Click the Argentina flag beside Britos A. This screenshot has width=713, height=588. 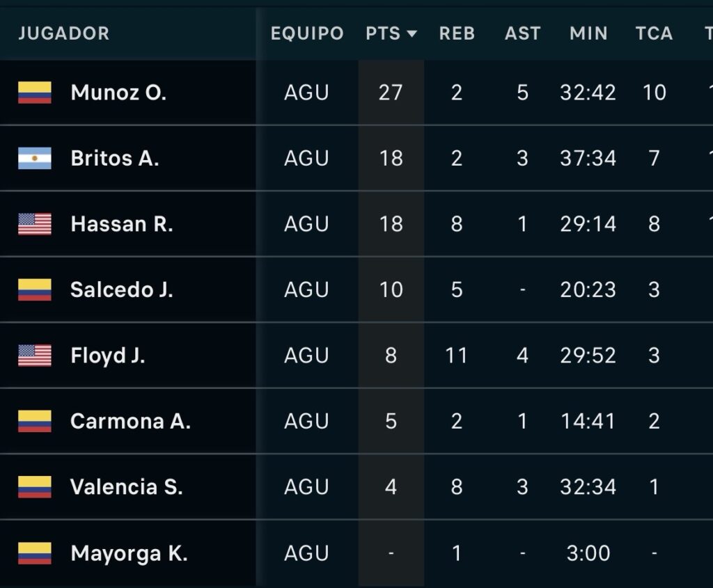(35, 159)
